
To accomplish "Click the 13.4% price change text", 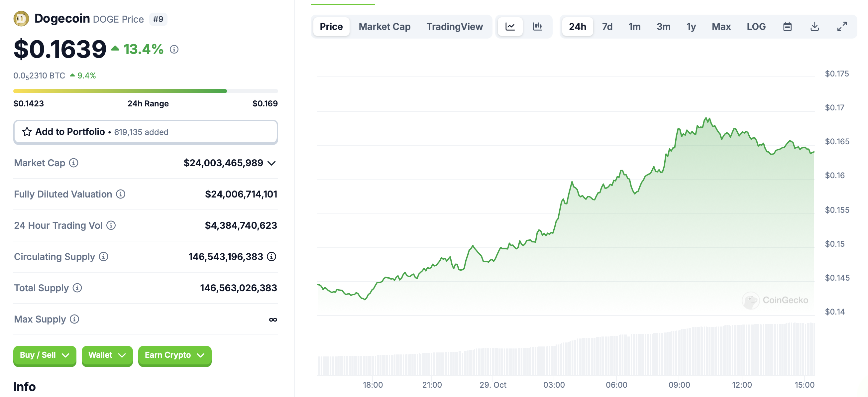I will point(143,49).
